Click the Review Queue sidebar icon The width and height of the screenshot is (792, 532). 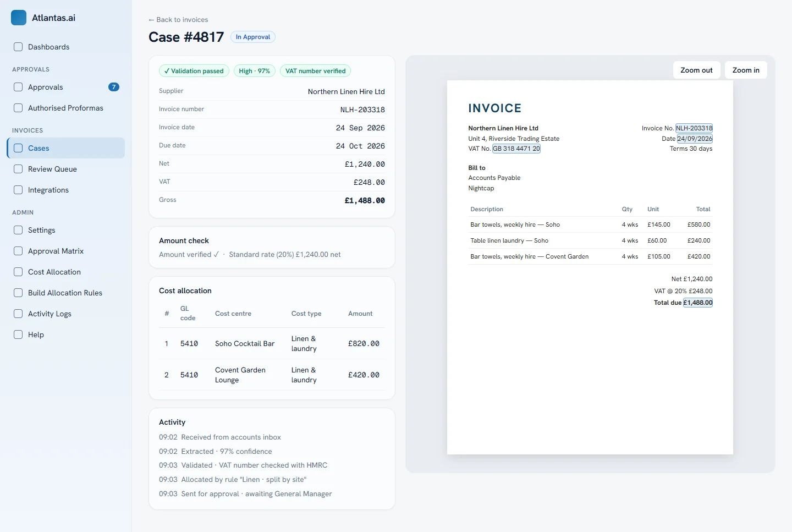coord(18,169)
